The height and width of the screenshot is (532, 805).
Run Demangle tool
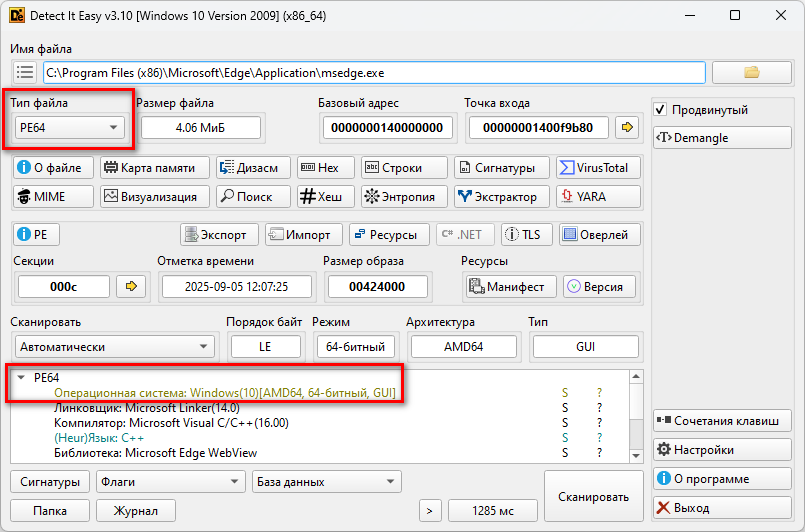(x=722, y=138)
